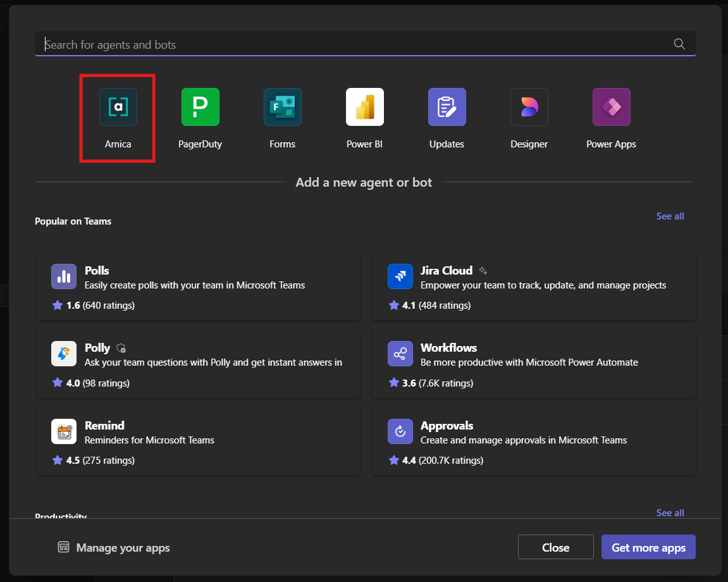Click See all for Productivity section
The height and width of the screenshot is (582, 728).
(x=670, y=512)
